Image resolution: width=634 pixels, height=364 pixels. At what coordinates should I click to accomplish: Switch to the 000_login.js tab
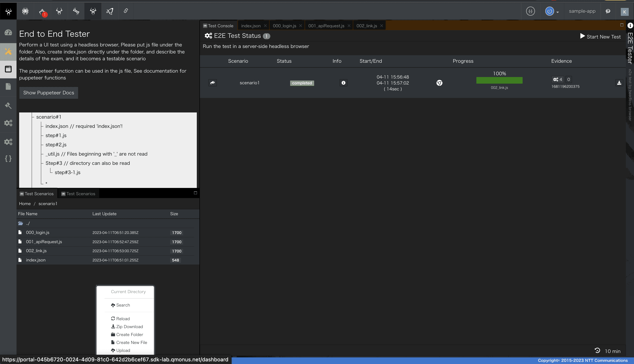284,26
